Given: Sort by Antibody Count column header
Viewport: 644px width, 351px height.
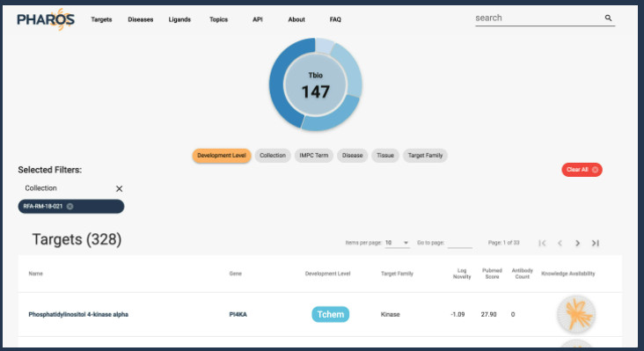Looking at the screenshot, I should pyautogui.click(x=523, y=274).
